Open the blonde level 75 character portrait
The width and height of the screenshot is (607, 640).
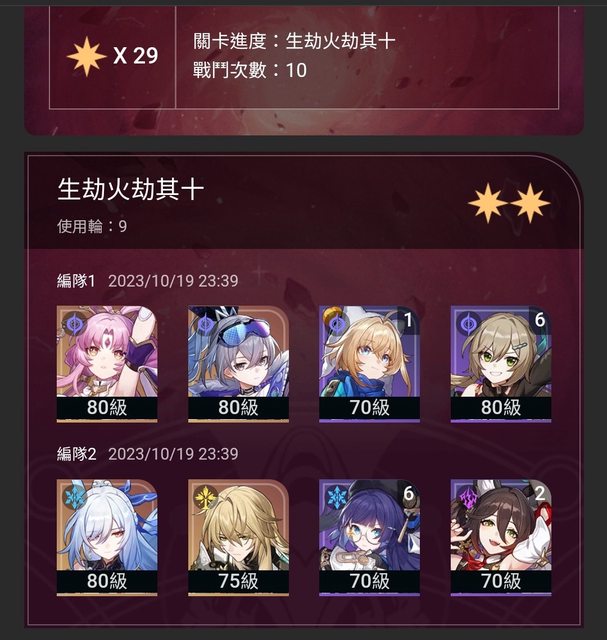pyautogui.click(x=238, y=538)
